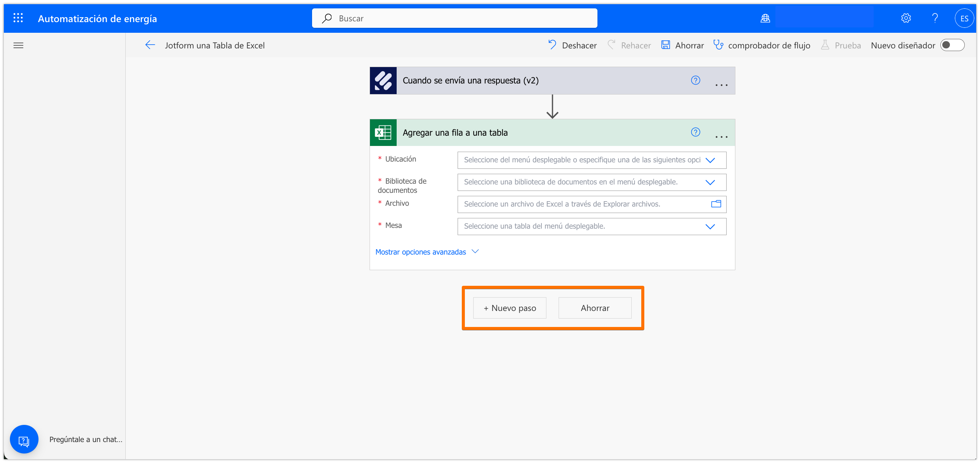Open the settings gear icon
Image resolution: width=980 pixels, height=463 pixels.
click(906, 18)
